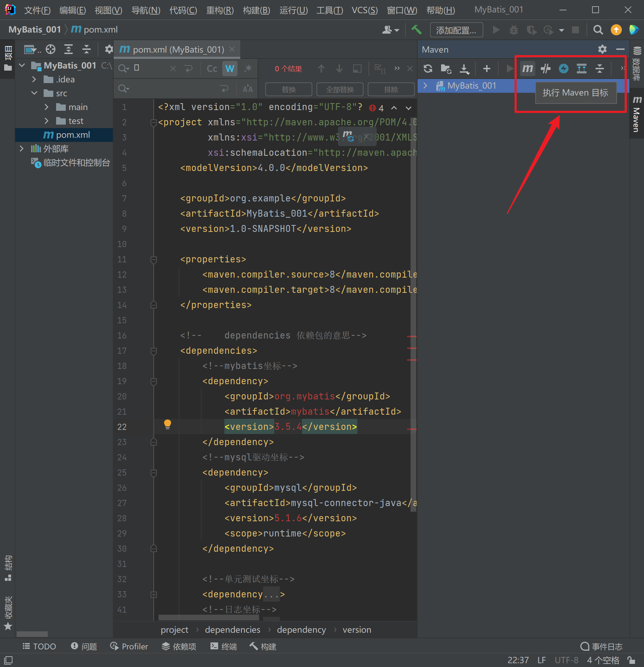
Task: Expand the main folder in project tree
Action: tap(47, 107)
